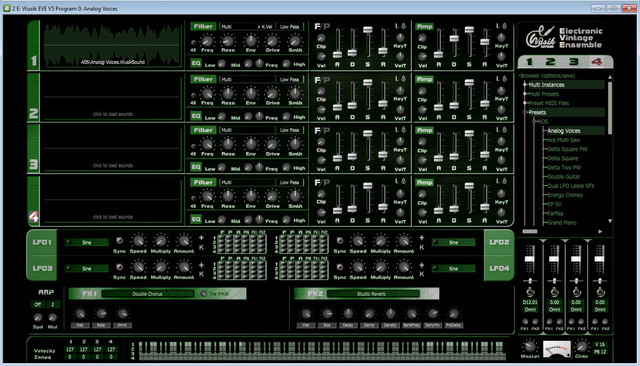Viewport: 640px width, 366px height.
Task: Select the layer 4 number badge
Action: (33, 217)
